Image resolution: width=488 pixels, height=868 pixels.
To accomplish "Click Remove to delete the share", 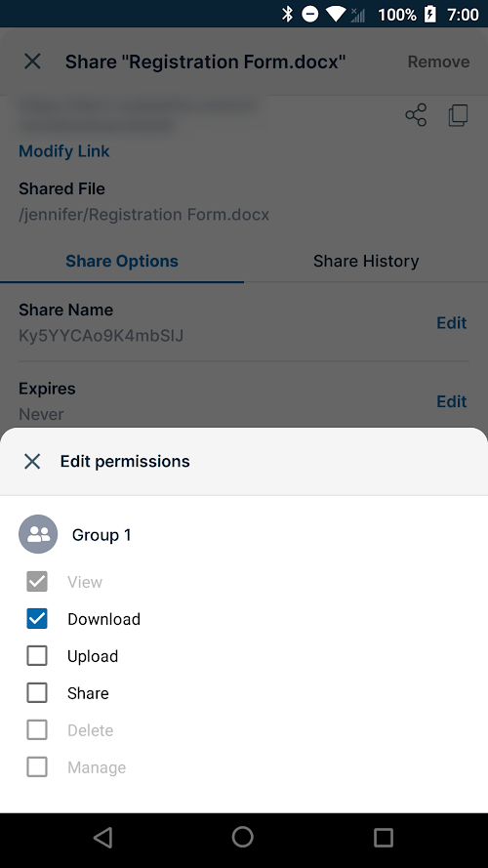I will (x=438, y=62).
